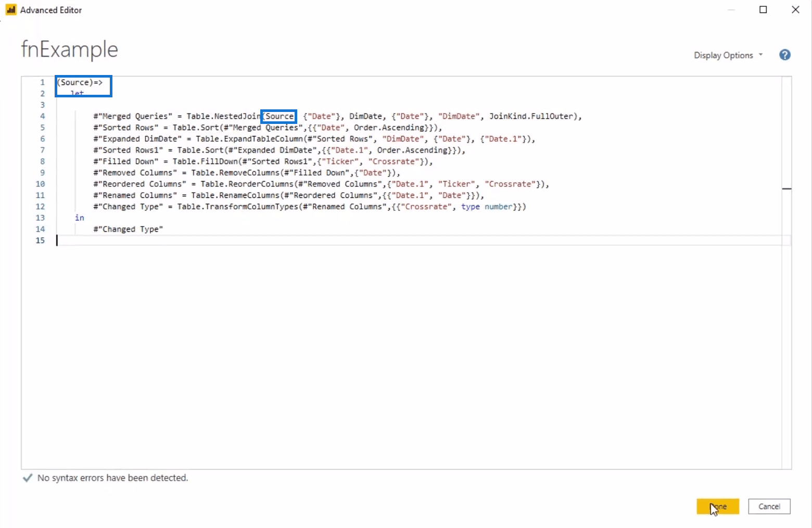The image size is (812, 528).
Task: Click "Crossrate" string on line 8
Action: pos(394,161)
